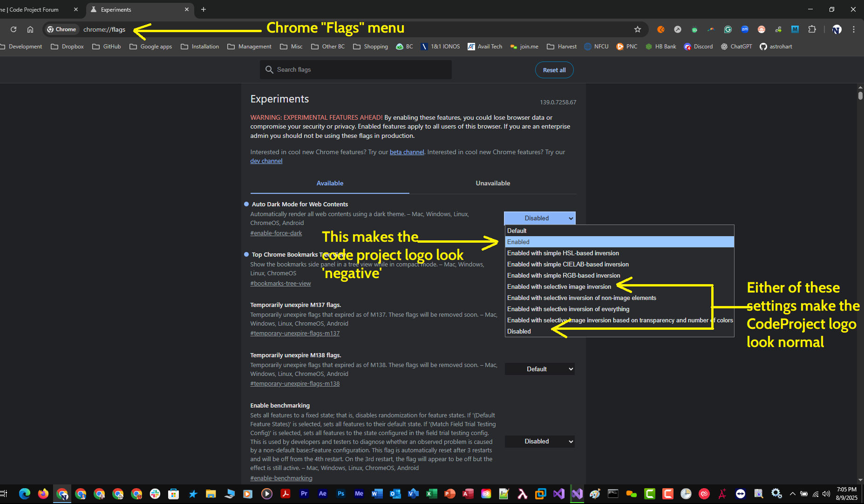Open the #enable-force-dark anchor link
Viewport: 864px width, 504px height.
(276, 233)
